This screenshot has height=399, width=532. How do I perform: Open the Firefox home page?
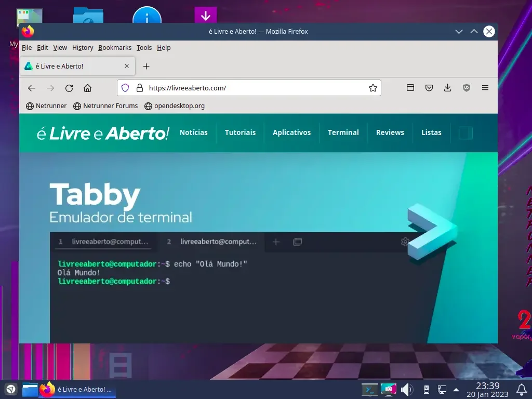[x=87, y=88]
